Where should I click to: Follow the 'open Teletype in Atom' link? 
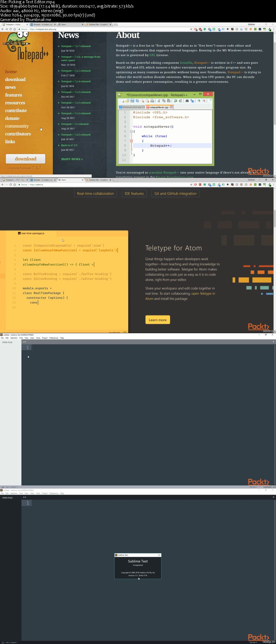(x=180, y=296)
